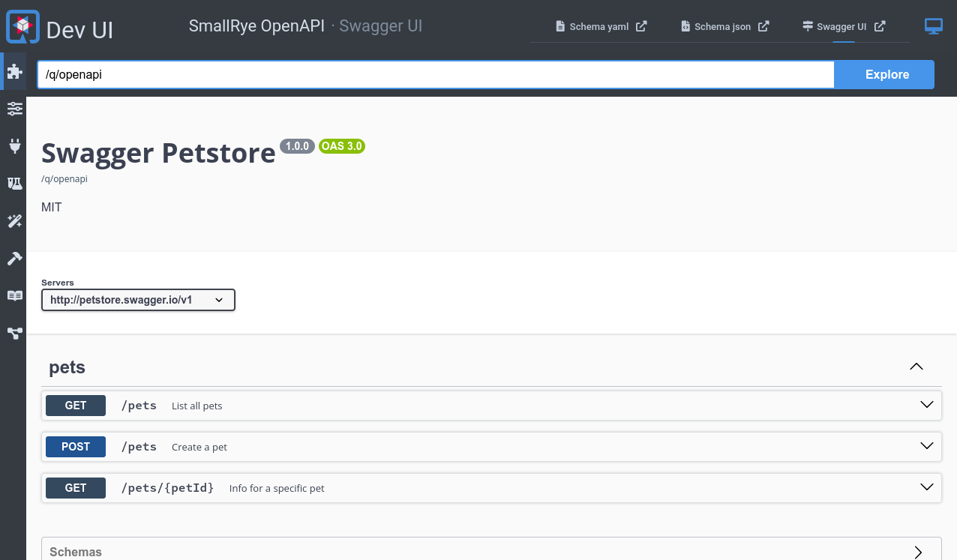Click the pets tag heading
957x560 pixels.
[x=67, y=367]
